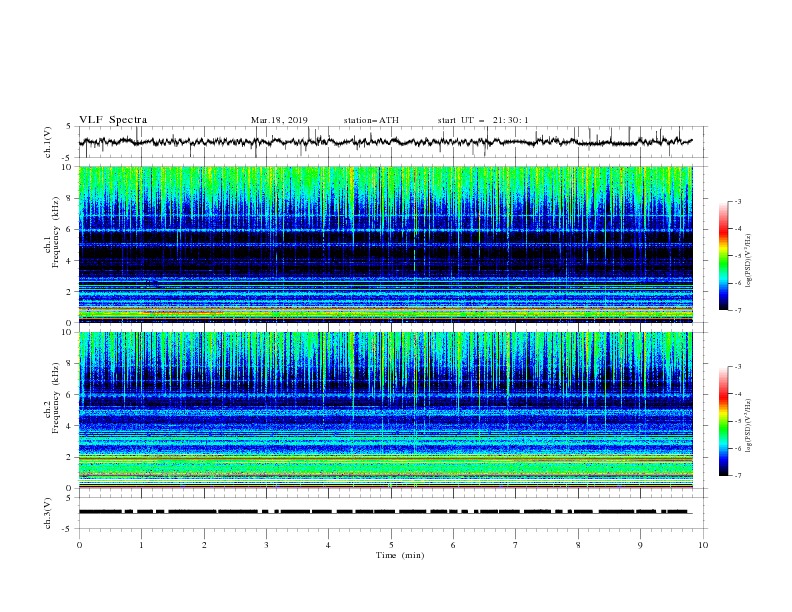Click the ch.2 "Frequency (kHz)" axis label
Viewport: 792px width, 612px height.
pos(55,398)
